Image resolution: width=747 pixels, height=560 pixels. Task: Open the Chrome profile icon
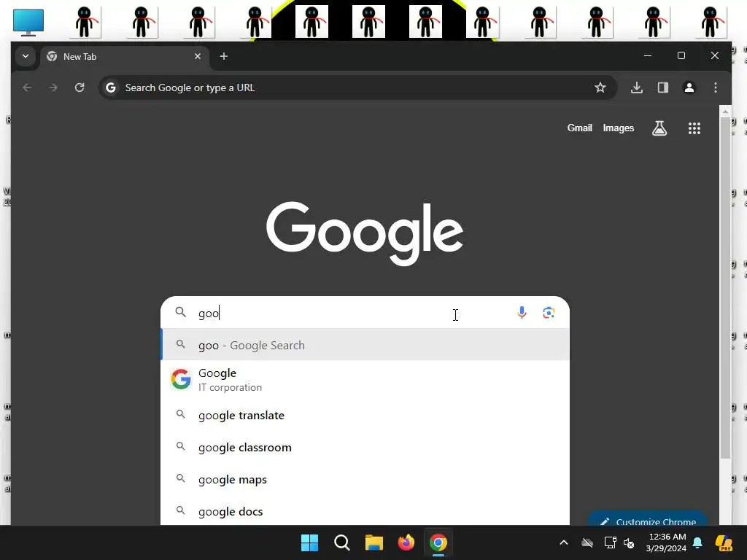click(x=689, y=87)
